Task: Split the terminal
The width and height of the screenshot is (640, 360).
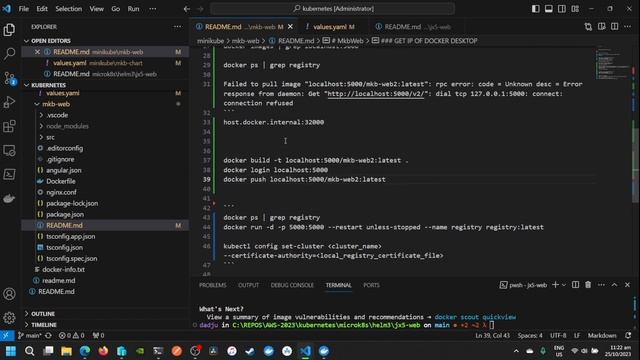Action: pos(575,285)
